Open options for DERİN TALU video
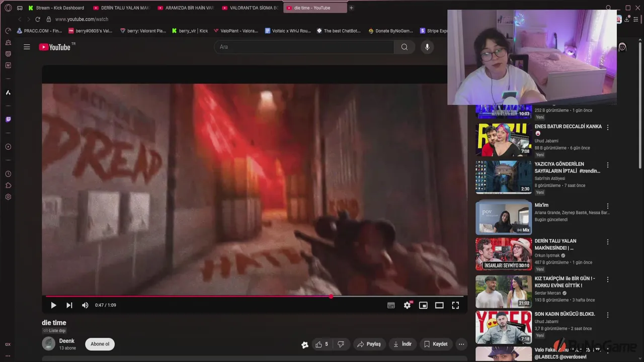The image size is (644, 362). click(608, 242)
